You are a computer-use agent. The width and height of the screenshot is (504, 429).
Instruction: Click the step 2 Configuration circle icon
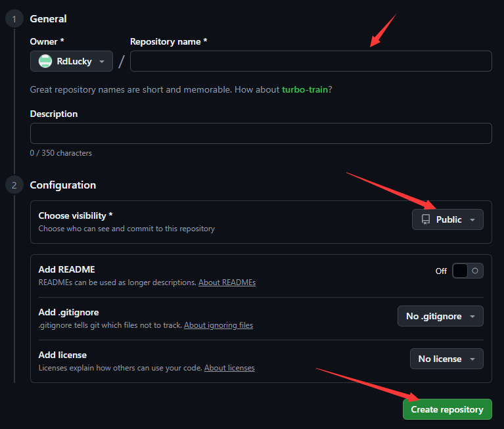tap(14, 185)
